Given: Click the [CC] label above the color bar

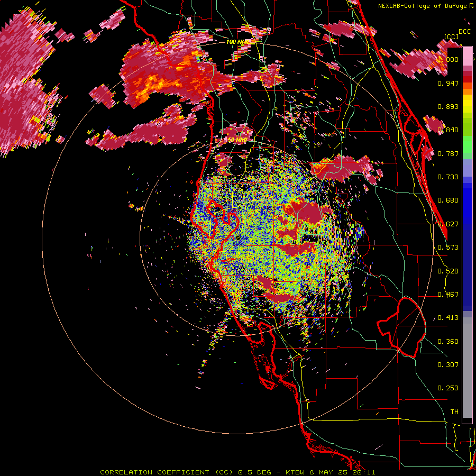Looking at the screenshot, I should pyautogui.click(x=451, y=36).
